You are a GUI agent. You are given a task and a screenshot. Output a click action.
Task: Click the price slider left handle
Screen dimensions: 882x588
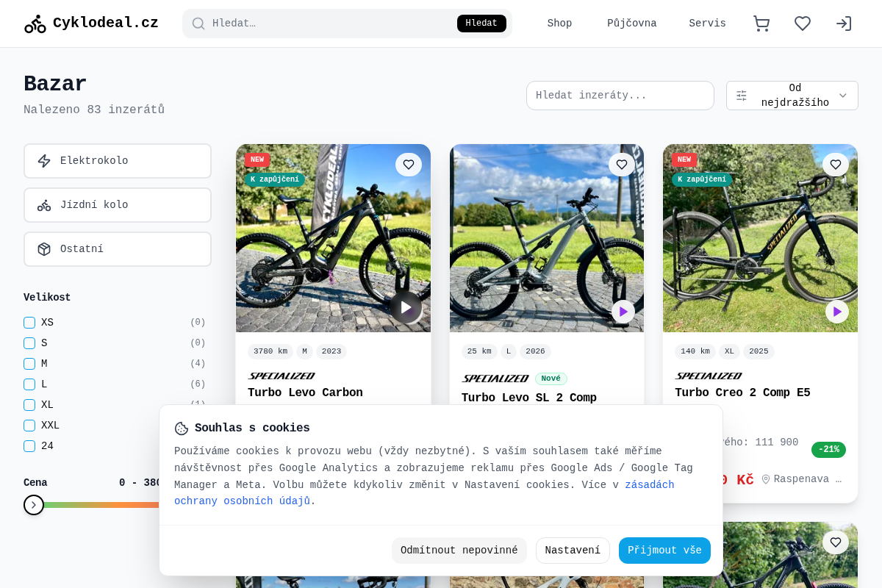34,505
